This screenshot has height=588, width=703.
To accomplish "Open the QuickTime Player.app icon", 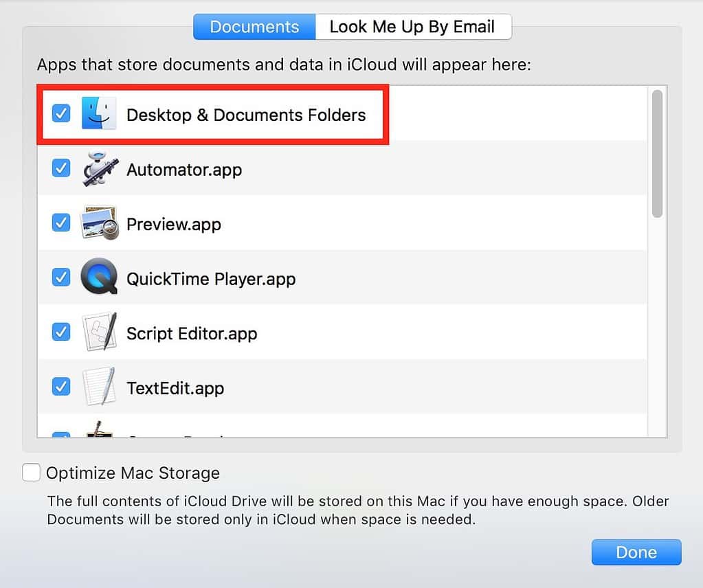I will point(100,278).
